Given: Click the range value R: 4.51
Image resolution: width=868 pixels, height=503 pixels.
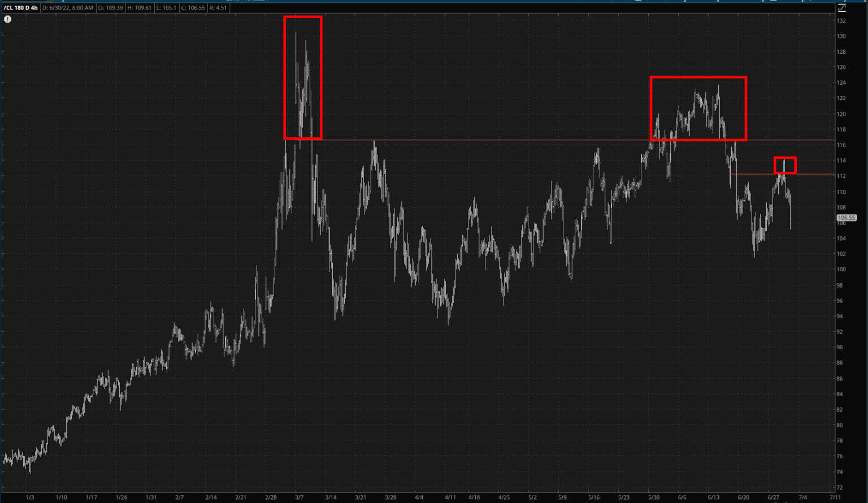Looking at the screenshot, I should (x=218, y=8).
